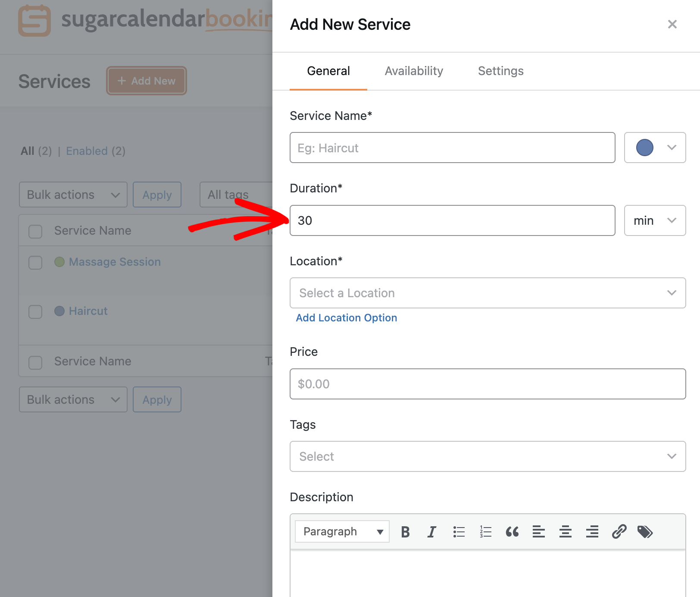Check the Massage Session checkbox
The height and width of the screenshot is (597, 700).
click(35, 262)
